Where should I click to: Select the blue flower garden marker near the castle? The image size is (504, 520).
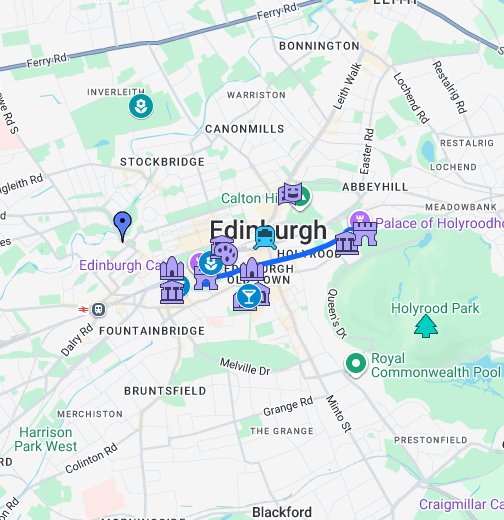point(211,263)
